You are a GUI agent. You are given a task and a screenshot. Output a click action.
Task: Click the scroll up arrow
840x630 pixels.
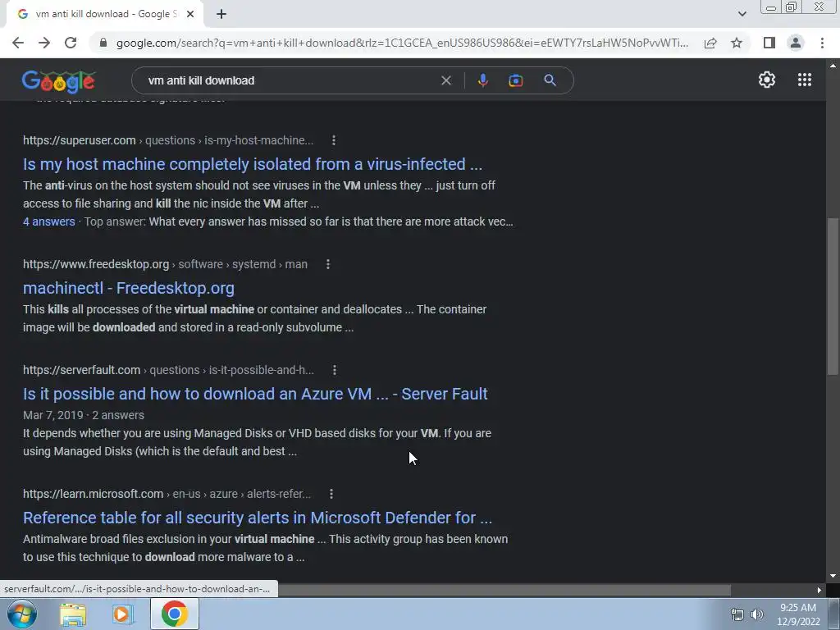click(833, 66)
